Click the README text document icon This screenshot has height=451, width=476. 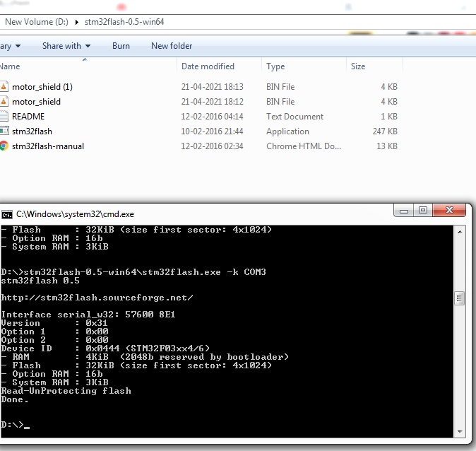click(4, 117)
